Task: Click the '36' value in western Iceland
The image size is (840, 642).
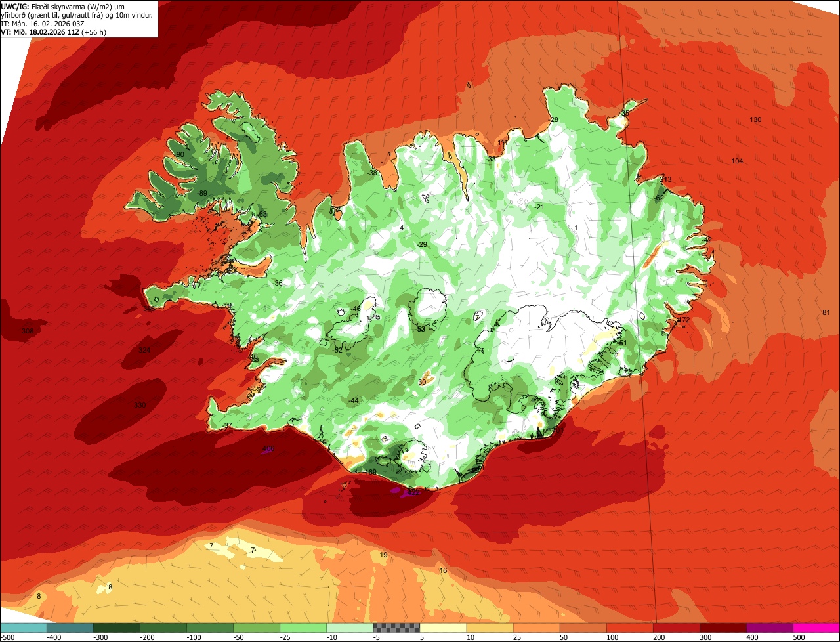Action: coord(278,283)
